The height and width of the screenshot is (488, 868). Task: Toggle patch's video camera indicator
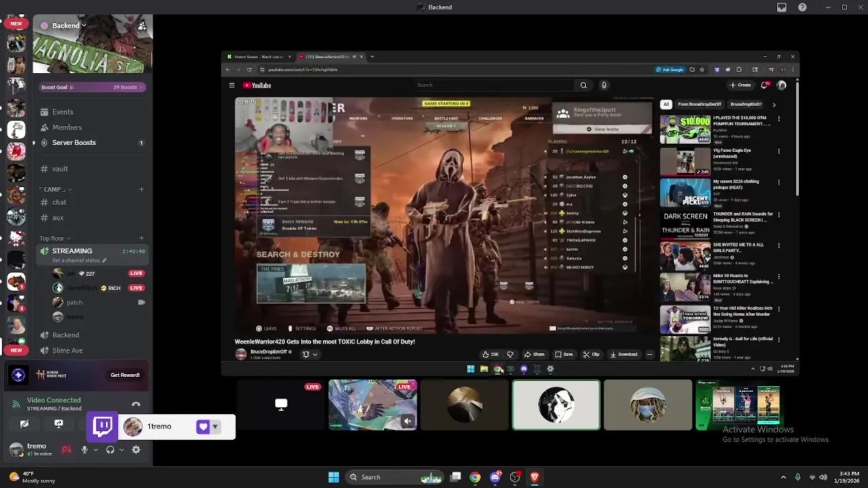(x=141, y=302)
